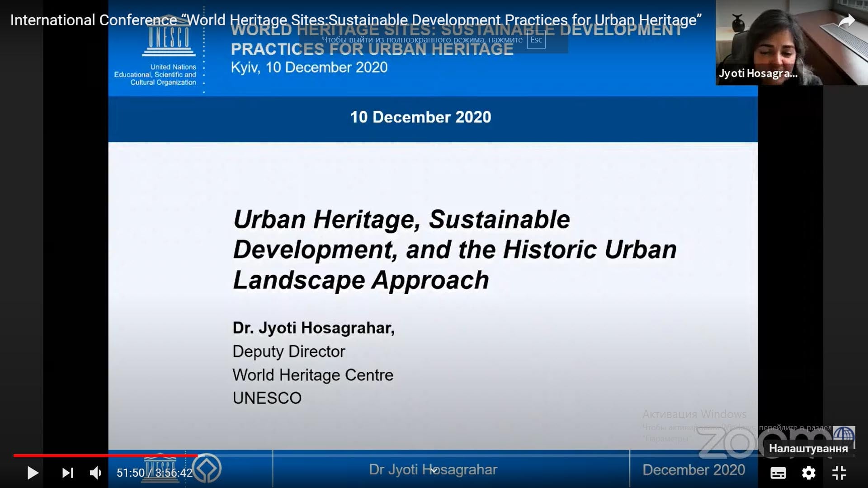The height and width of the screenshot is (488, 868).
Task: Skip to the next video
Action: [67, 473]
